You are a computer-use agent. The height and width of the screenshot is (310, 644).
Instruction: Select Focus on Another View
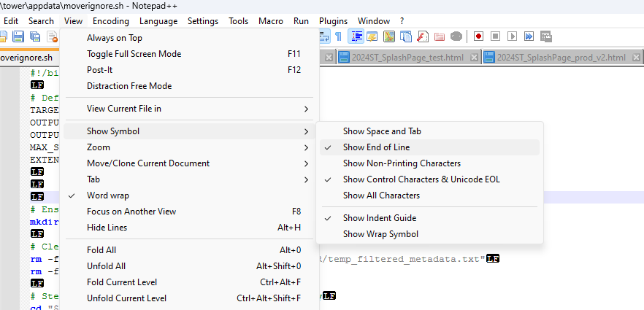pos(188,212)
